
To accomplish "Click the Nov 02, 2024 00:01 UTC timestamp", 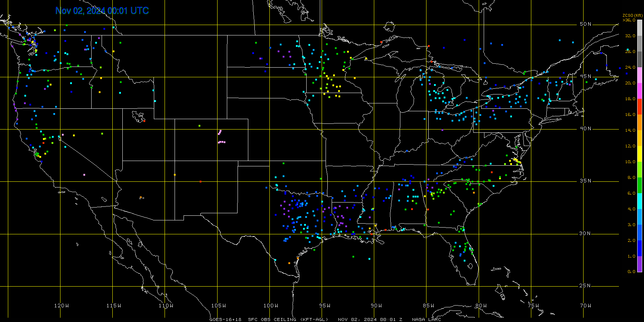I will coord(102,11).
